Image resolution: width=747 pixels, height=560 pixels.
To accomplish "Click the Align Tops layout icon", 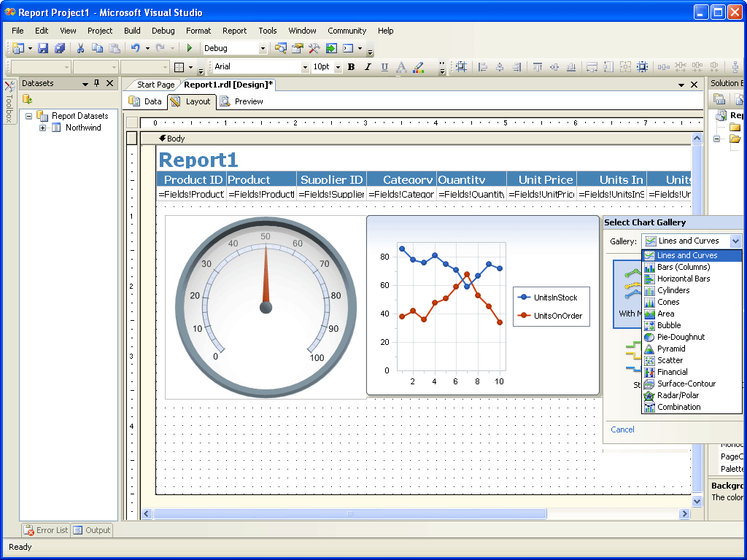I will [538, 67].
